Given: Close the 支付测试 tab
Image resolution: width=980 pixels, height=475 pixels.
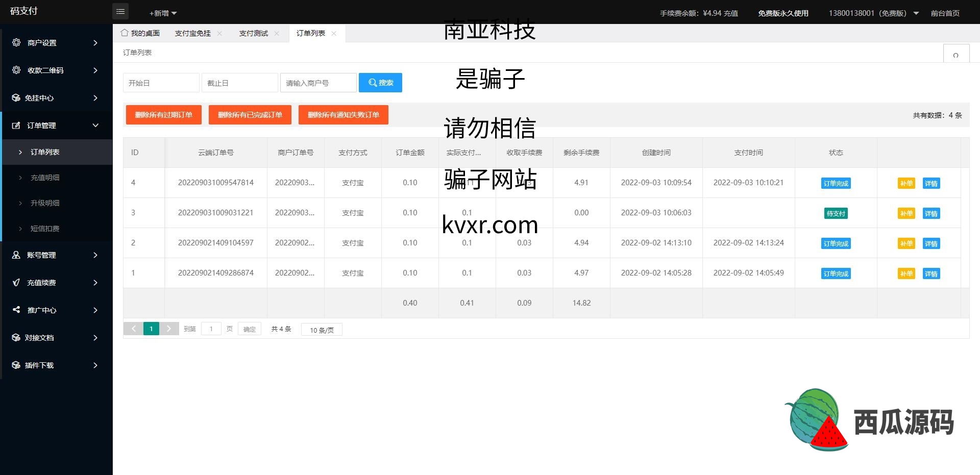Looking at the screenshot, I should point(277,33).
